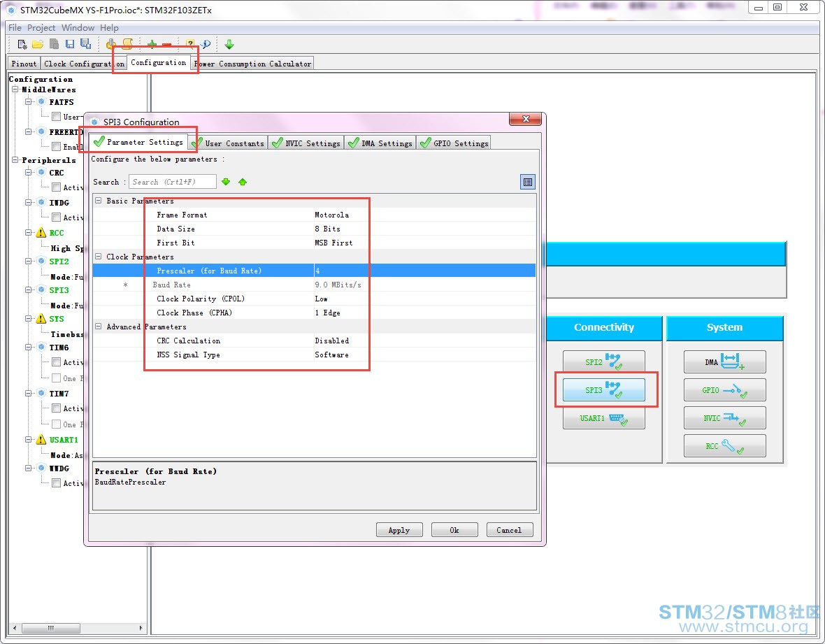Click the RCC warning triangle icon in tree
This screenshot has width=825, height=644.
(x=41, y=233)
